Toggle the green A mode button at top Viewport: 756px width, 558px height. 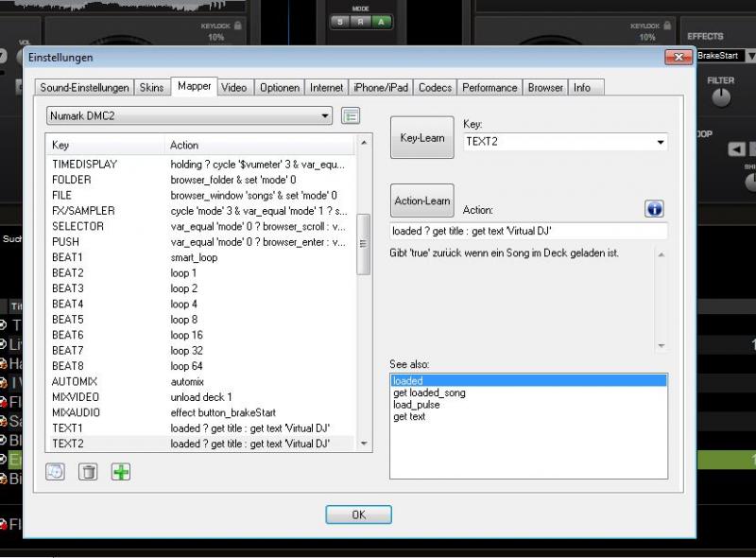[x=381, y=22]
